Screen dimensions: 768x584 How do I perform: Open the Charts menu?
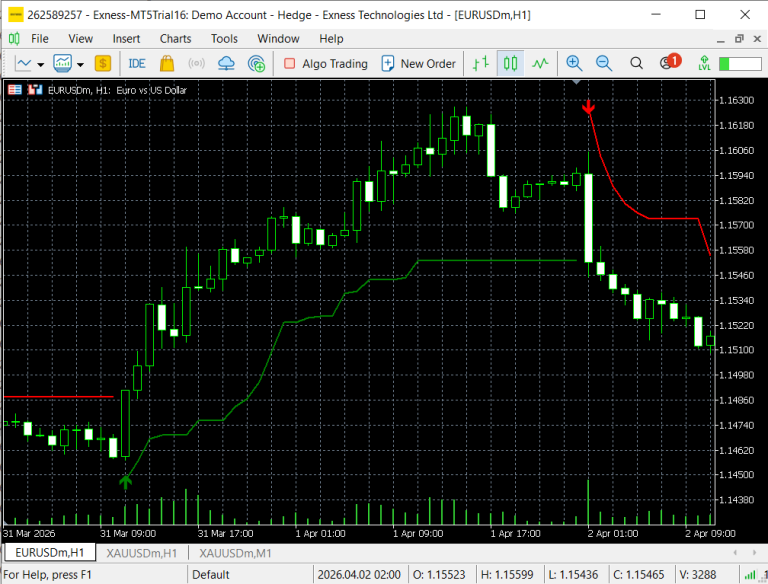pyautogui.click(x=175, y=39)
